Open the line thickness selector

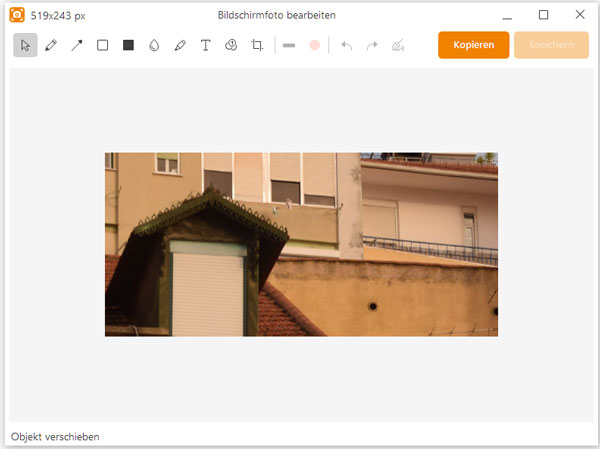click(x=289, y=45)
